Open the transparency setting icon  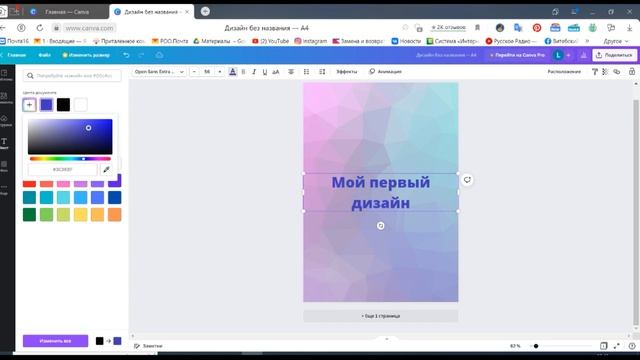point(605,72)
